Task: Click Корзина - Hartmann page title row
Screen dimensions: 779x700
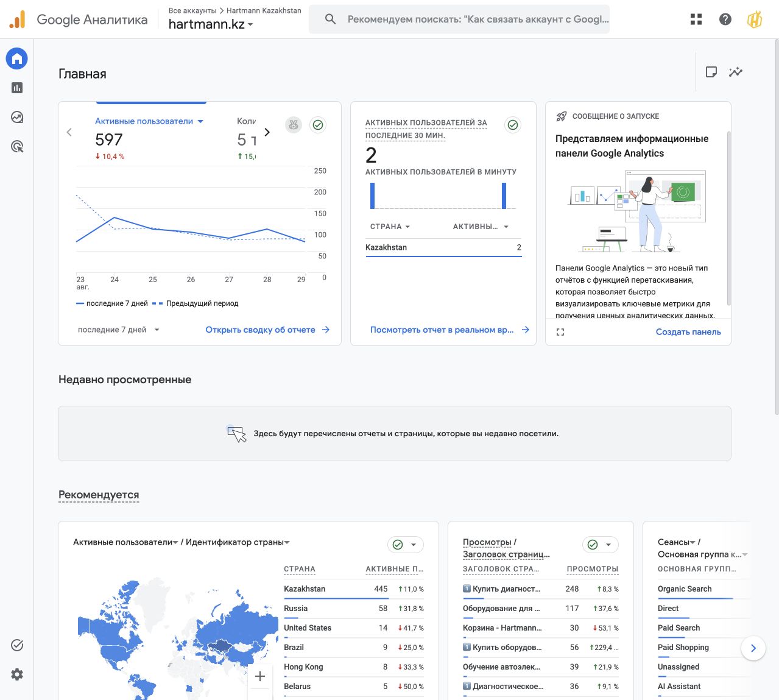Action: (540, 628)
